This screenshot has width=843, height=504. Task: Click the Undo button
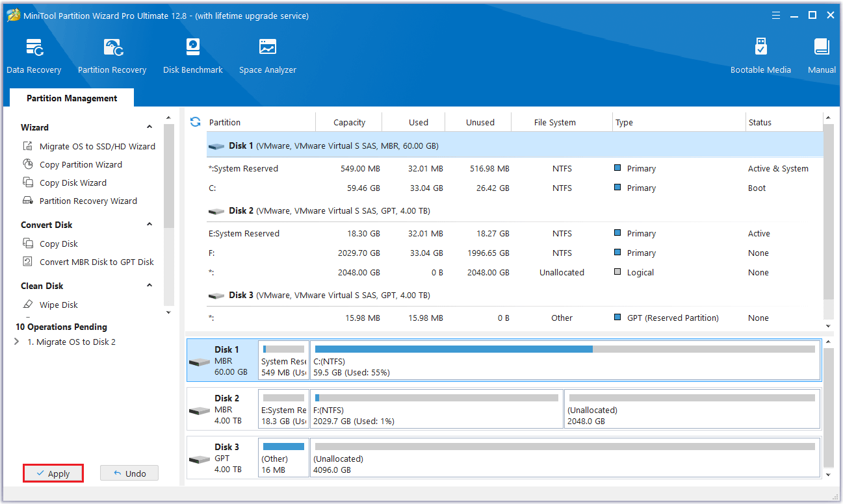pos(129,473)
